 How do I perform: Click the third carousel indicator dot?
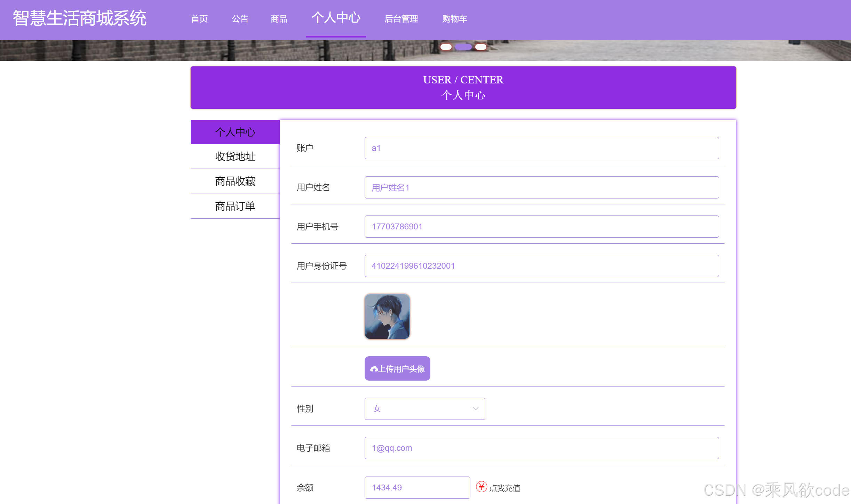(481, 47)
